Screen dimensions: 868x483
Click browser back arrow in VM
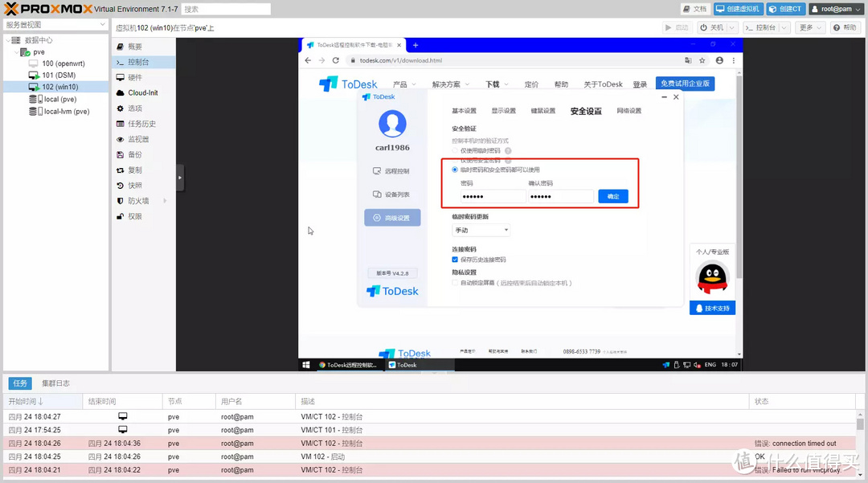click(309, 60)
